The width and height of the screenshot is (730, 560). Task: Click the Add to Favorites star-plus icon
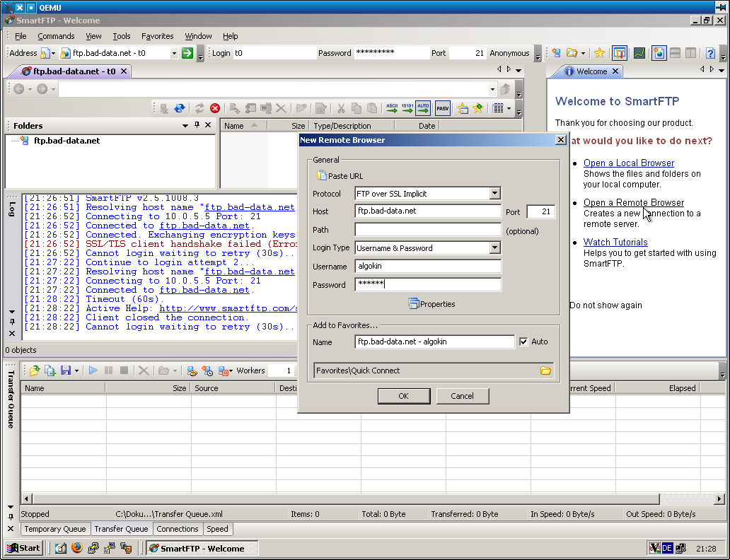477,108
